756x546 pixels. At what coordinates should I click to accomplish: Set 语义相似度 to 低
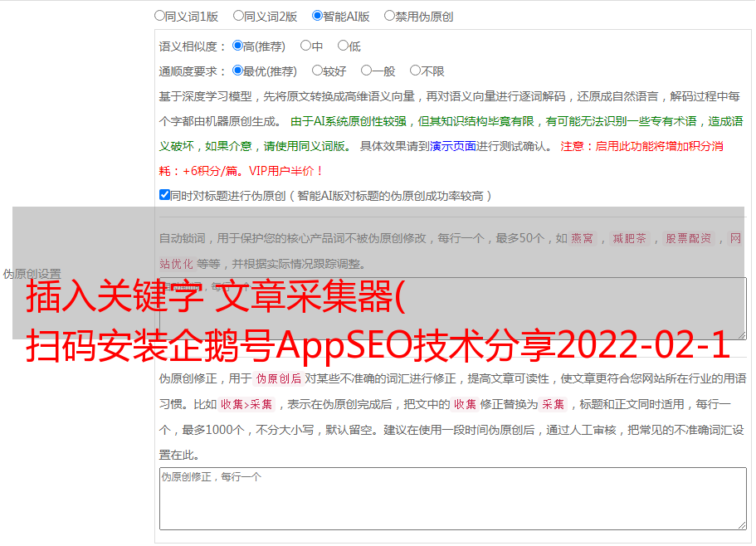tap(343, 46)
